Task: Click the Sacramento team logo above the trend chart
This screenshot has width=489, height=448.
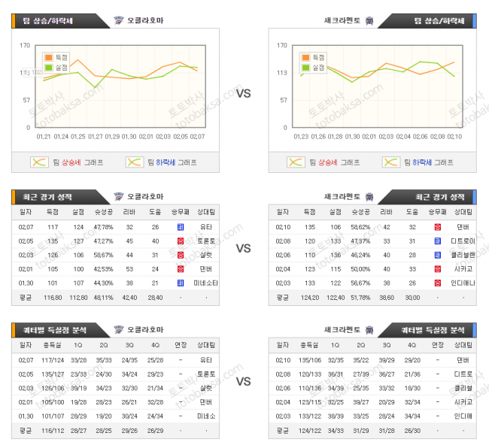Action: (x=369, y=20)
